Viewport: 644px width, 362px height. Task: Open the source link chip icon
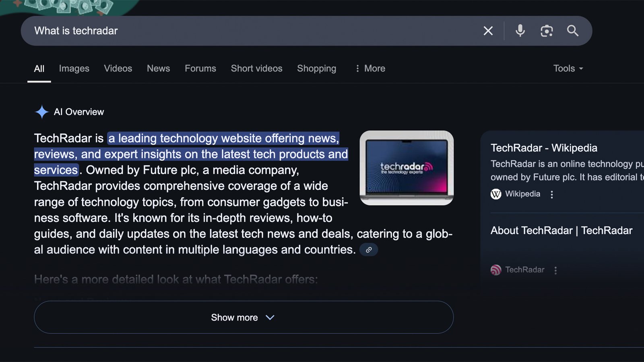(x=368, y=250)
